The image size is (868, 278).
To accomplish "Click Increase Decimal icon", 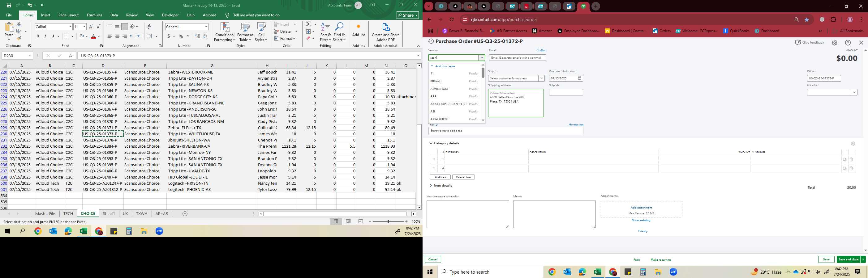I will pos(197,36).
